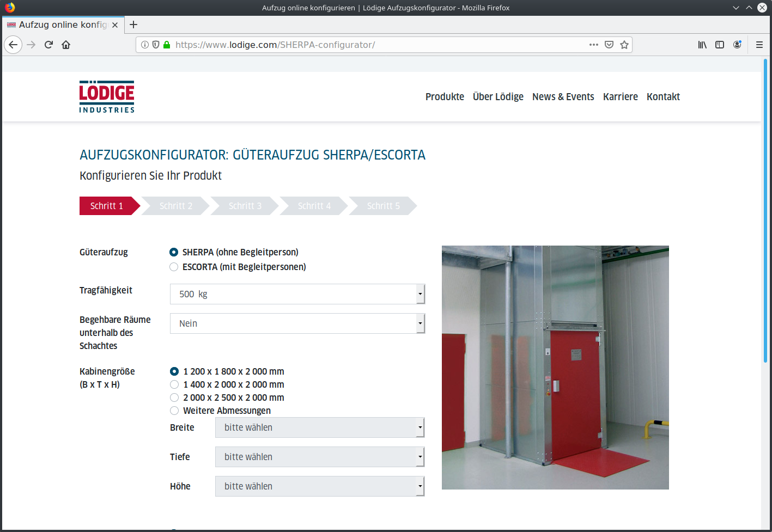Click the Aufzugskonfigurator page title
The height and width of the screenshot is (532, 772).
click(x=252, y=155)
